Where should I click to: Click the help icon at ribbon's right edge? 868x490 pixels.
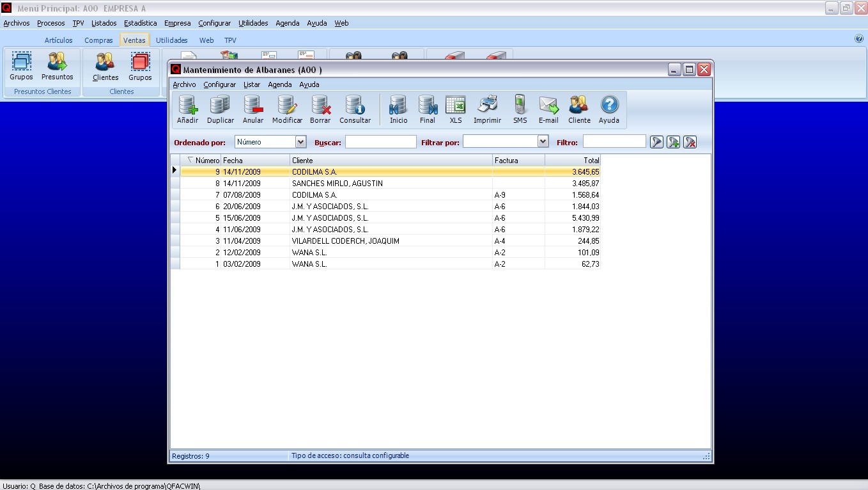859,39
